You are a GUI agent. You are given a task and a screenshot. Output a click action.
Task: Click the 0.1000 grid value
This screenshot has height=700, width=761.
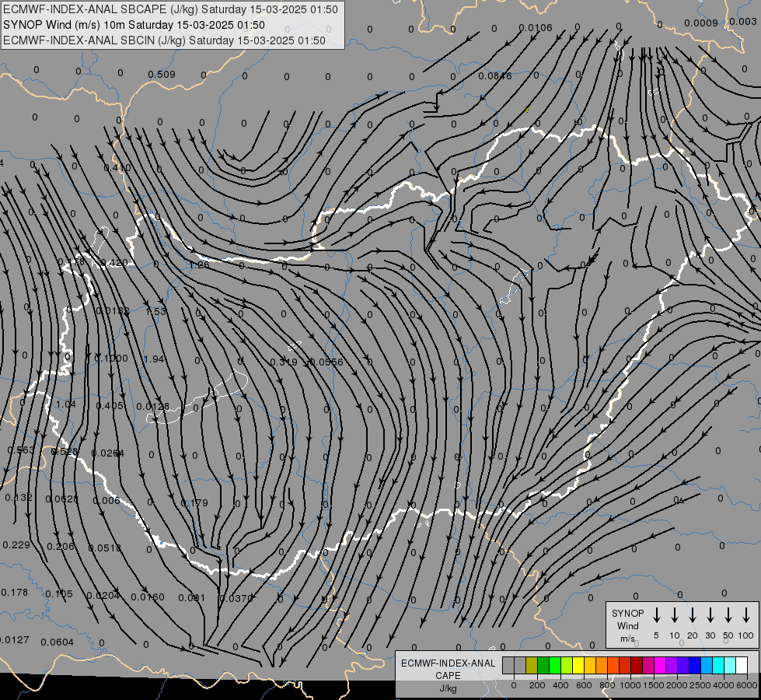(x=111, y=358)
